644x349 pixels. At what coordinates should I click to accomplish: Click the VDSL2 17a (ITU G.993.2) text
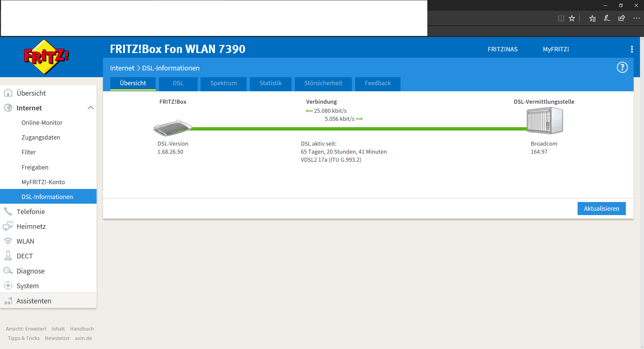coord(331,160)
